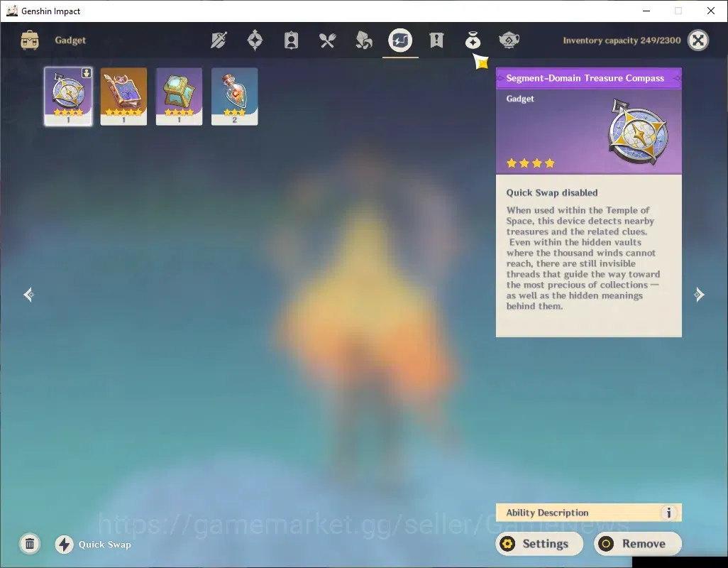
Task: Go to previous inventory page arrow
Action: coord(29,295)
